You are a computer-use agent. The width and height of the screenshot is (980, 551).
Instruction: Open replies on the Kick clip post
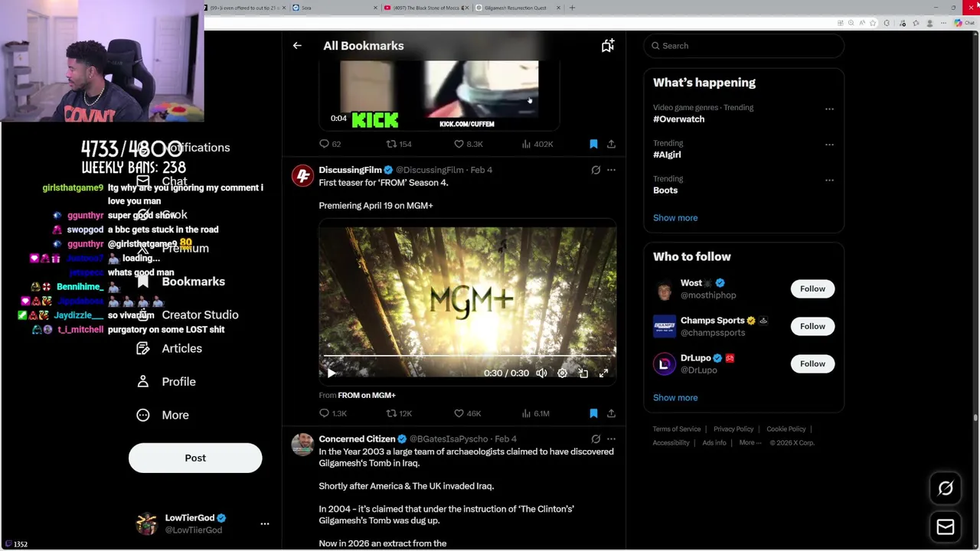331,144
